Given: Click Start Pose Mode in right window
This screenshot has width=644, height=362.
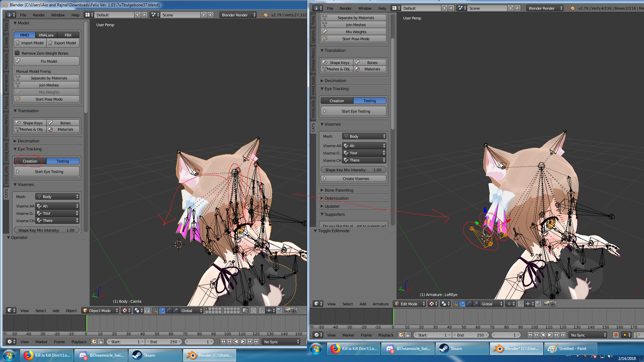Looking at the screenshot, I should pos(354,39).
